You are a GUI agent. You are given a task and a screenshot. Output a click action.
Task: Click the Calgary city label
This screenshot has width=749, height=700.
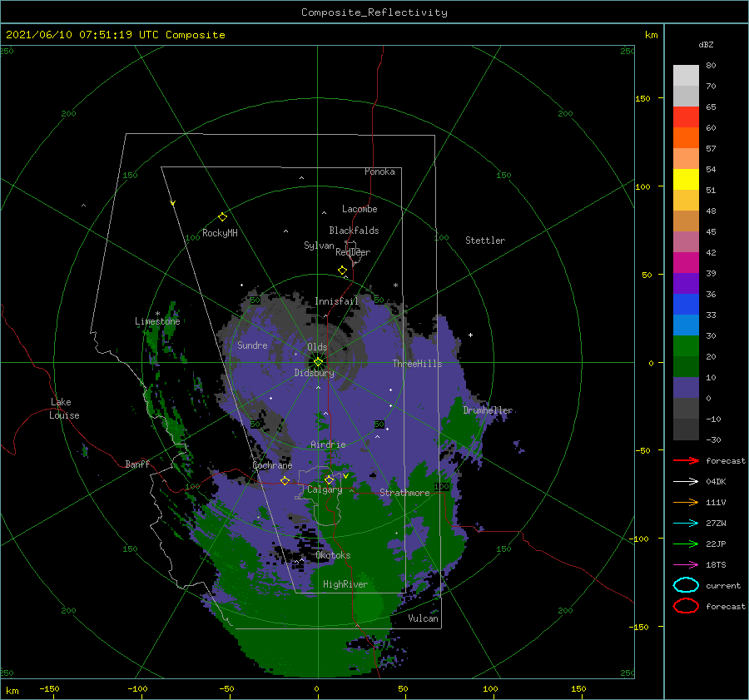click(x=325, y=489)
